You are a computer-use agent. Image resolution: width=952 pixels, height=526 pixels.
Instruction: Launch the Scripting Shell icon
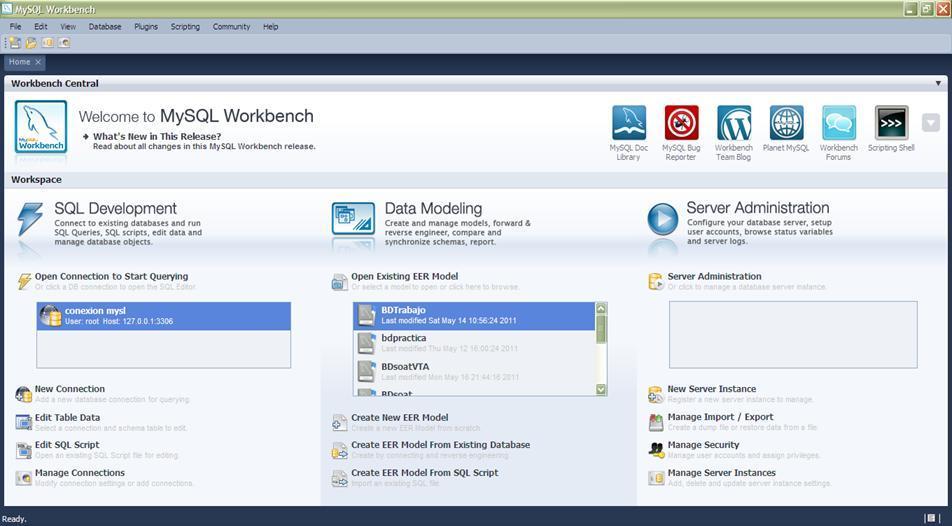click(891, 123)
